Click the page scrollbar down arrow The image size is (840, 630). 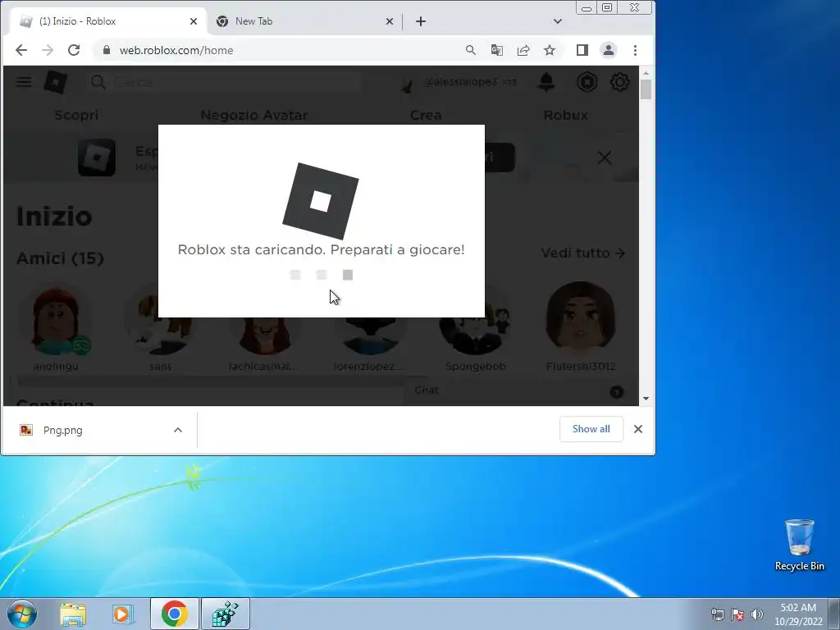(x=646, y=399)
